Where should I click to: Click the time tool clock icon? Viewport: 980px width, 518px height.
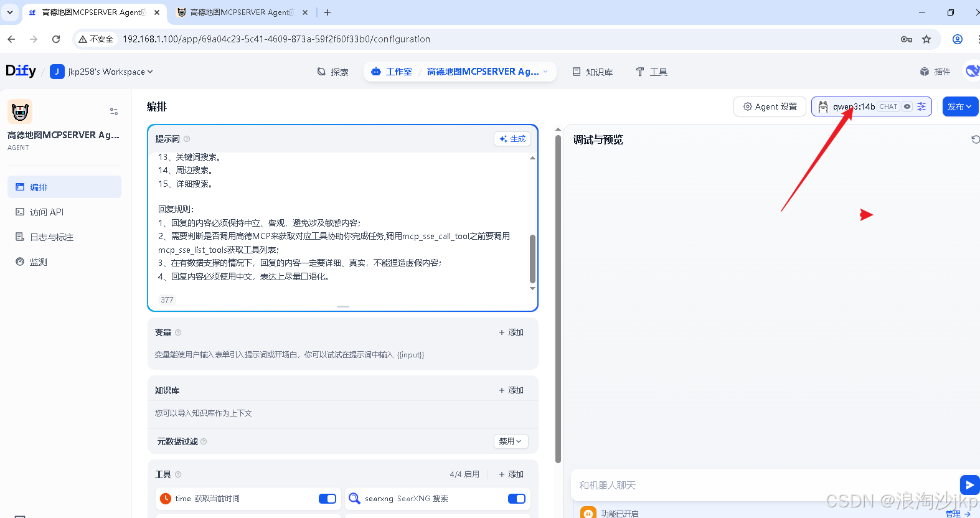(166, 499)
